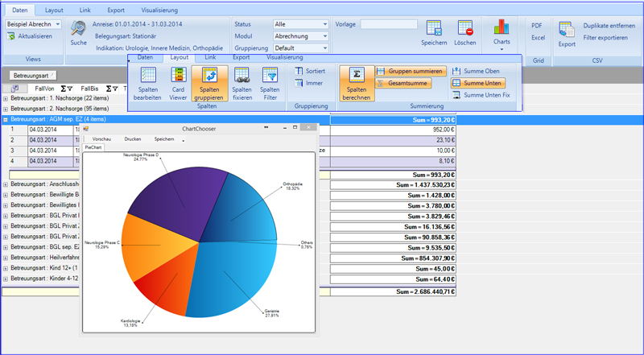The width and height of the screenshot is (644, 355).
Task: Click Spalten fixieren icon
Action: 242,75
